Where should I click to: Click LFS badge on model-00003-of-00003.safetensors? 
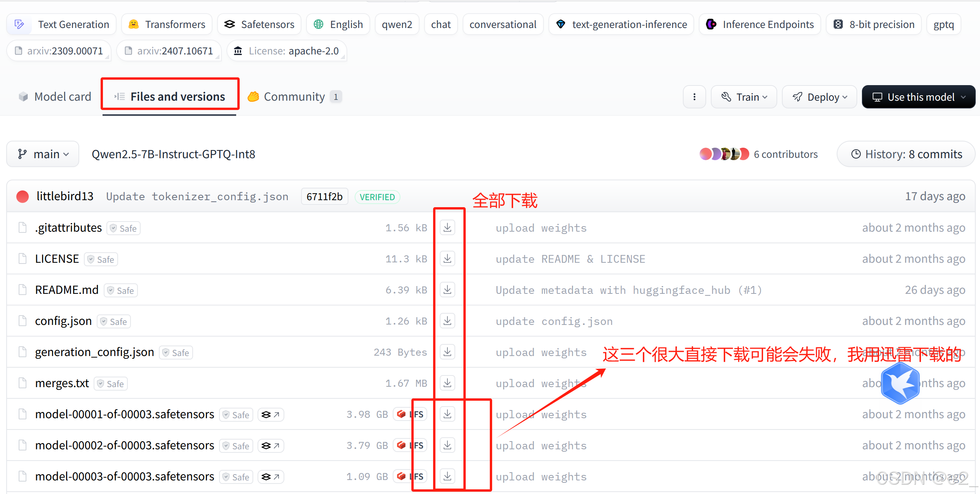410,476
